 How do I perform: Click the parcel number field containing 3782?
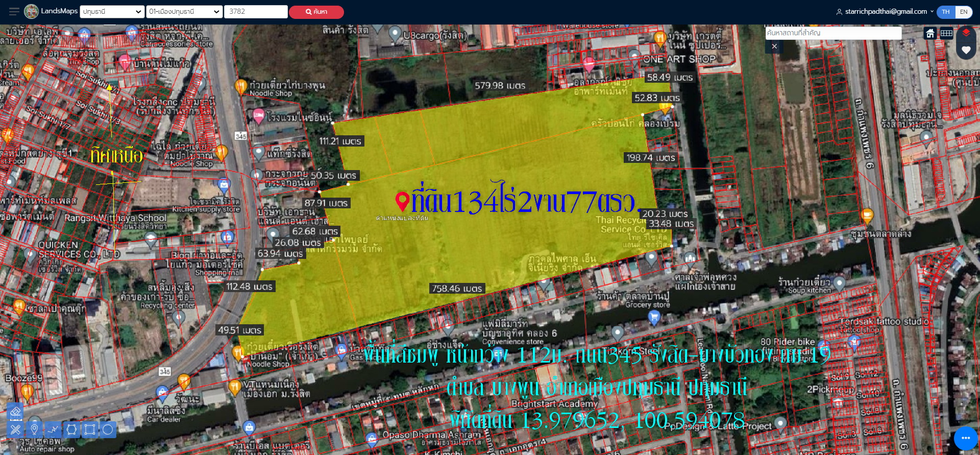pos(256,12)
